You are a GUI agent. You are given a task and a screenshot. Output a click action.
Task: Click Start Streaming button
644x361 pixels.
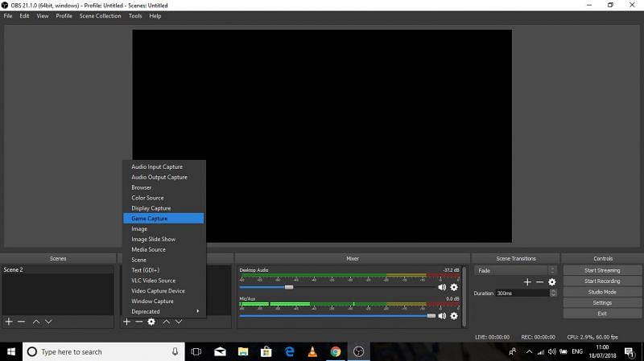tap(602, 270)
